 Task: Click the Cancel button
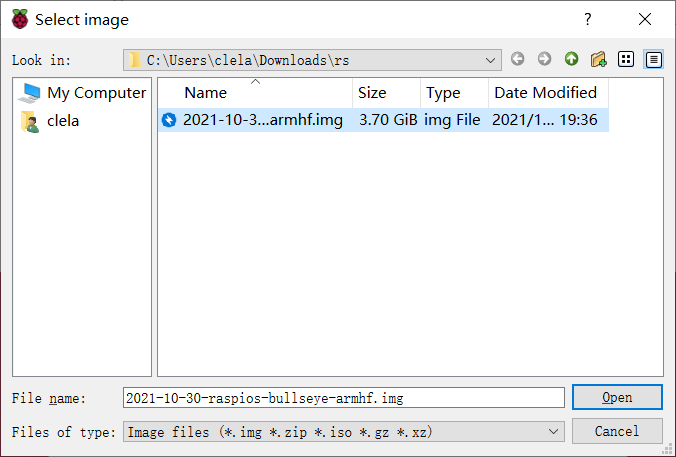617,431
